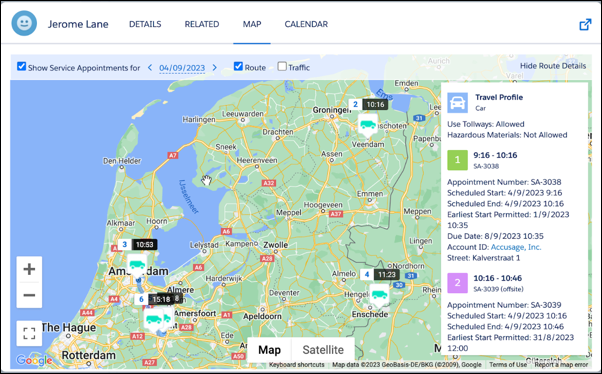Click the green stop 1 badge
The image size is (602, 374).
tap(457, 160)
